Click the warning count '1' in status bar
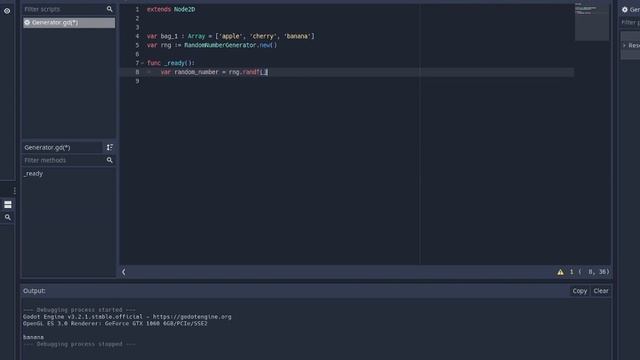 pos(571,272)
